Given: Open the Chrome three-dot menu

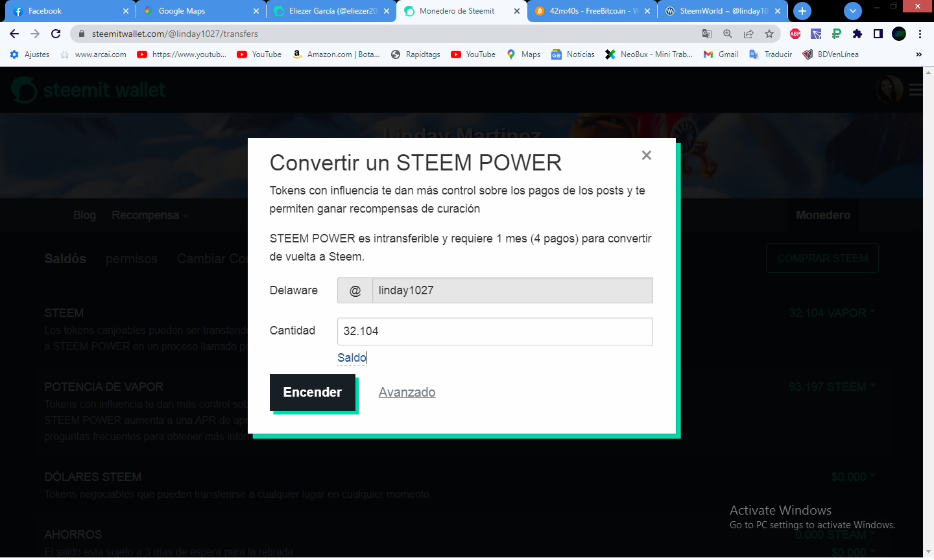Looking at the screenshot, I should coord(920,34).
